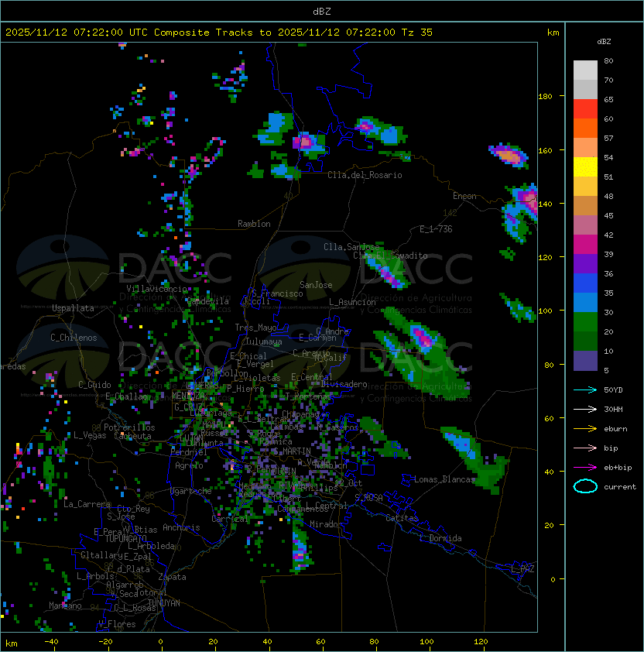Screen dimensions: 644x652
Task: Click the 'L_Vegas' map label
Action: (90, 435)
